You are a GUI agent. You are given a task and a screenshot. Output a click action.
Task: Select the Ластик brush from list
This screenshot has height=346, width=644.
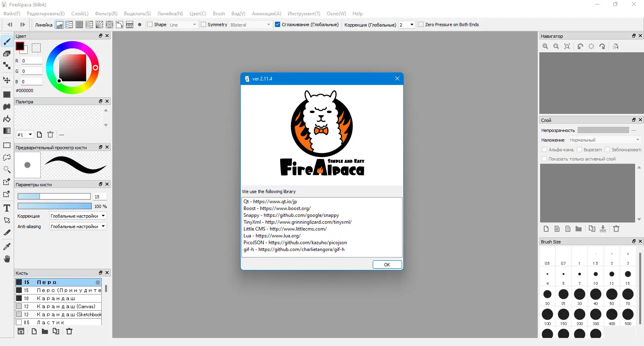(58, 322)
